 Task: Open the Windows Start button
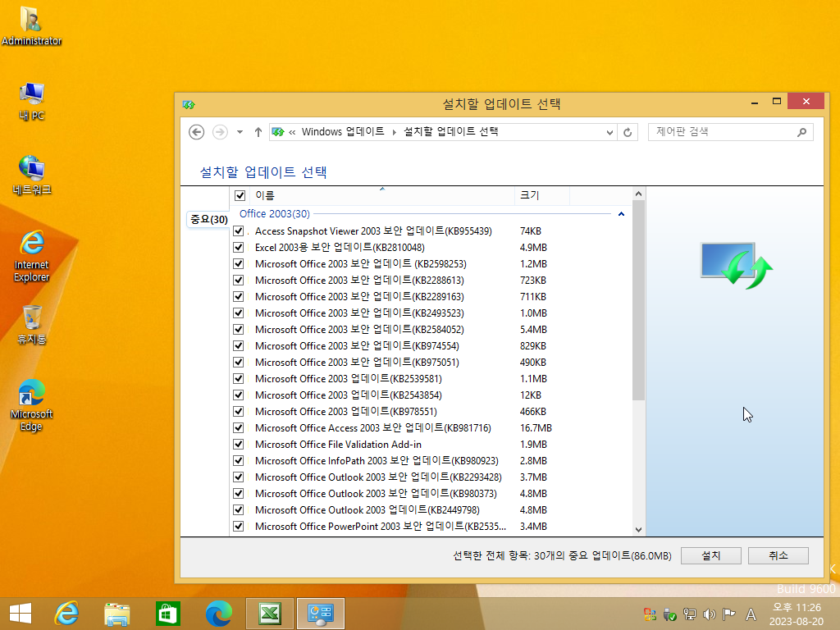pos(21,614)
